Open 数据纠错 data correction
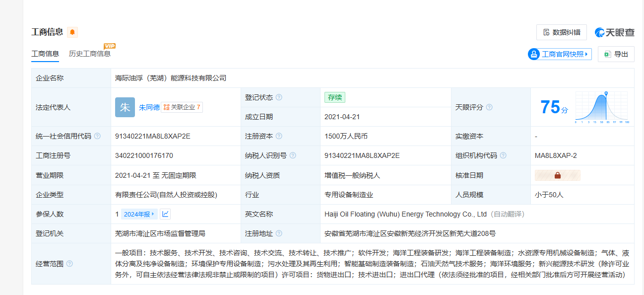The height and width of the screenshot is (295, 644). 562,32
